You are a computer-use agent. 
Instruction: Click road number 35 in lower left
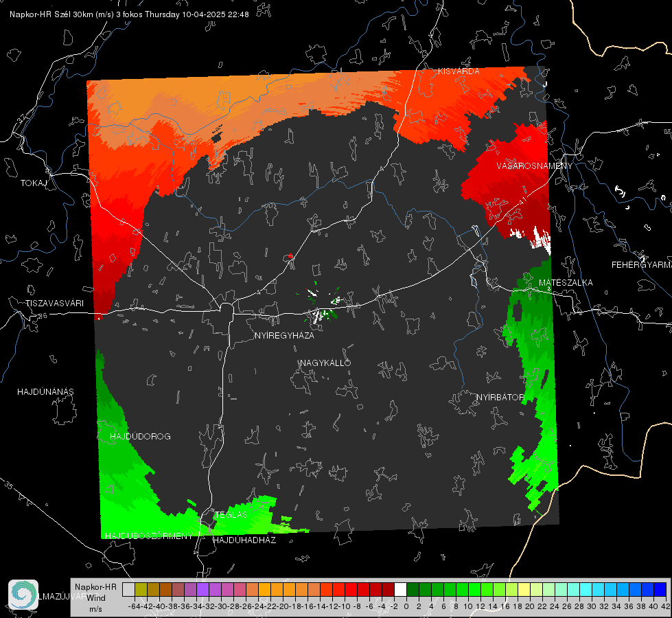click(8, 485)
